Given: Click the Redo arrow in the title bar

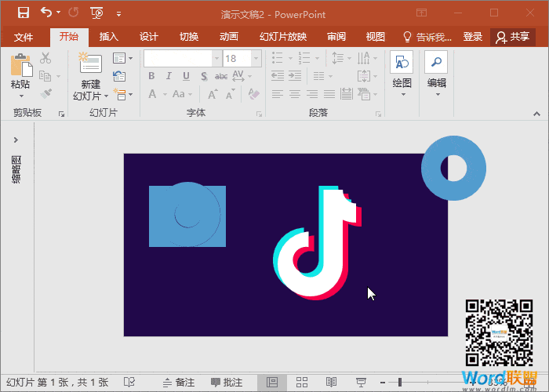Looking at the screenshot, I should pyautogui.click(x=74, y=13).
